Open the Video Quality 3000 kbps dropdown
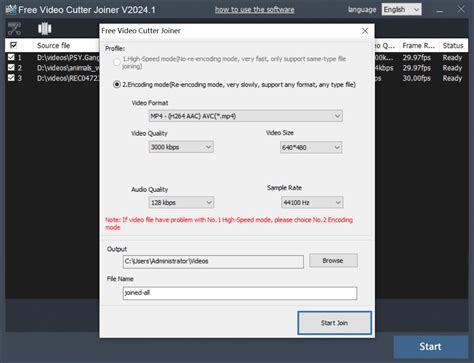474x363 pixels. coord(181,147)
